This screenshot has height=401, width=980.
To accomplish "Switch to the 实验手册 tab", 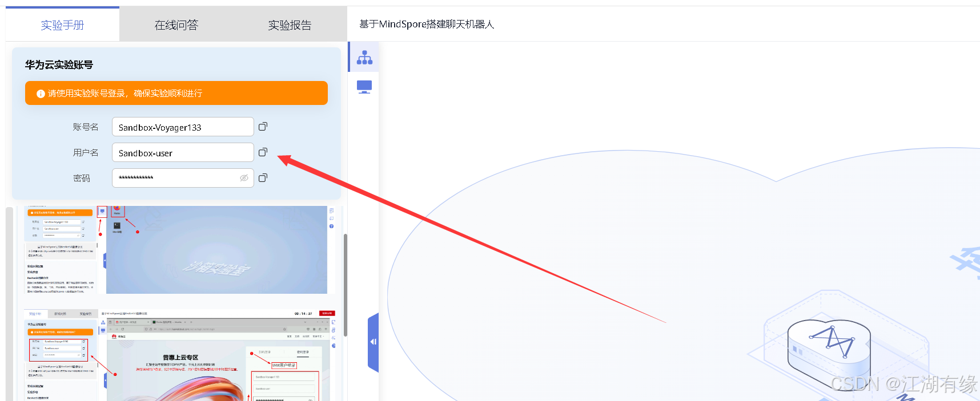I will [x=62, y=25].
